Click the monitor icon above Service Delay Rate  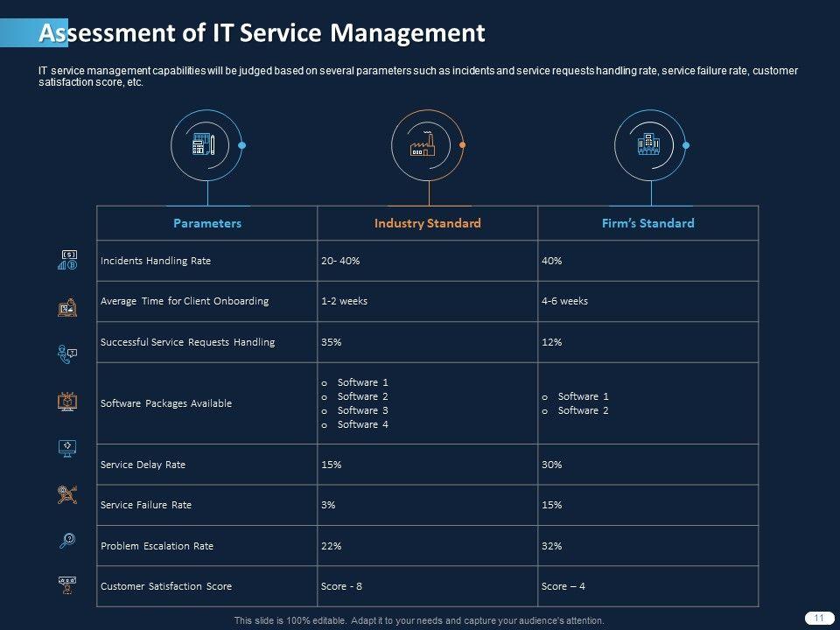click(x=67, y=448)
